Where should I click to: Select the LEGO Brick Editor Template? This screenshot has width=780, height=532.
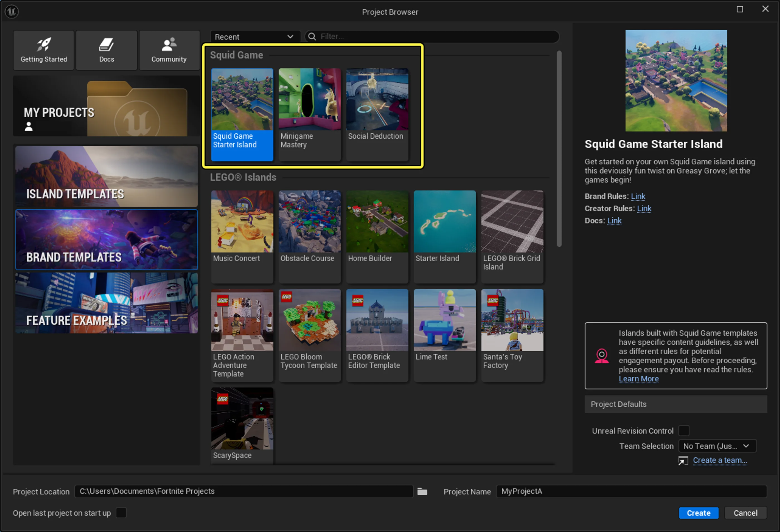(x=377, y=335)
